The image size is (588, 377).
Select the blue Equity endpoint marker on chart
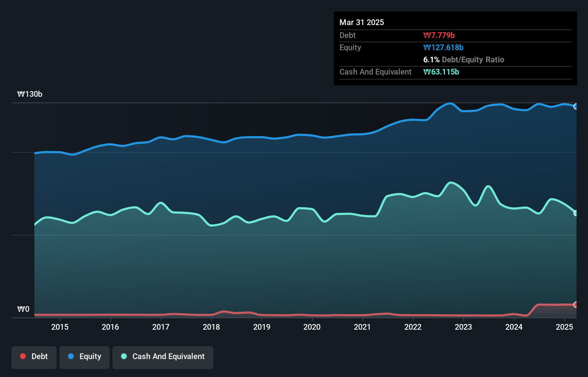(x=576, y=106)
